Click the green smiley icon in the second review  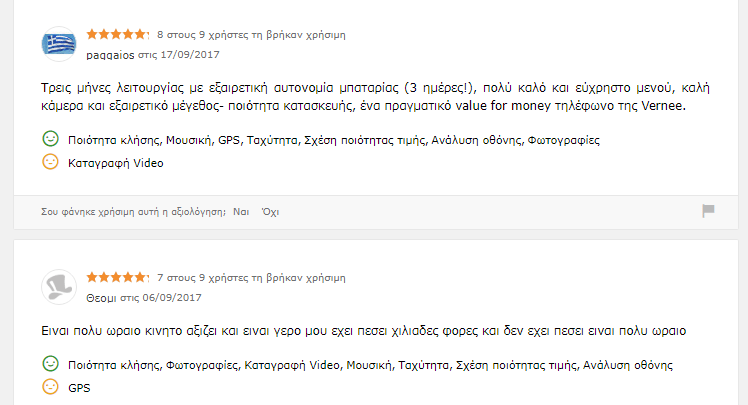point(50,364)
